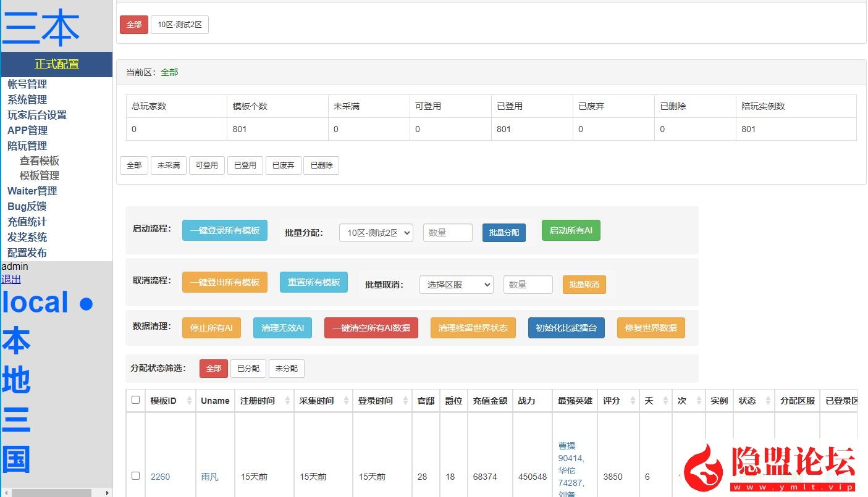Switch to the 10区-测试2区 tab
This screenshot has height=497, width=868.
[180, 25]
